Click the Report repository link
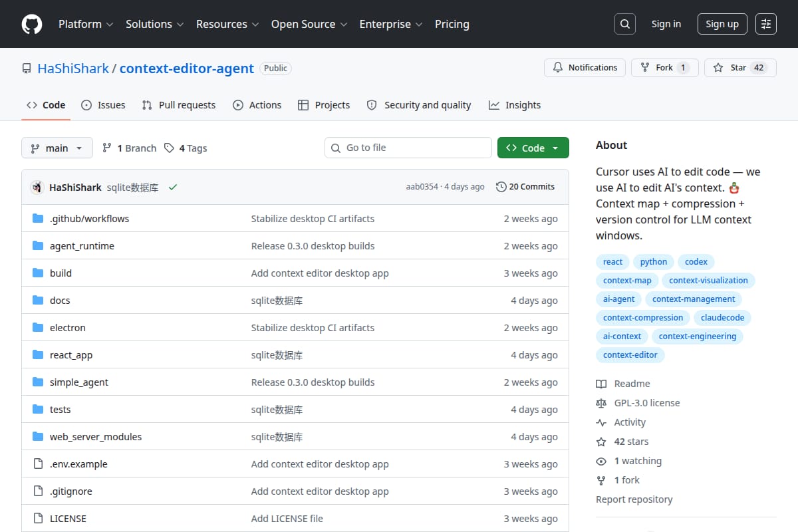This screenshot has width=798, height=532. pos(634,499)
